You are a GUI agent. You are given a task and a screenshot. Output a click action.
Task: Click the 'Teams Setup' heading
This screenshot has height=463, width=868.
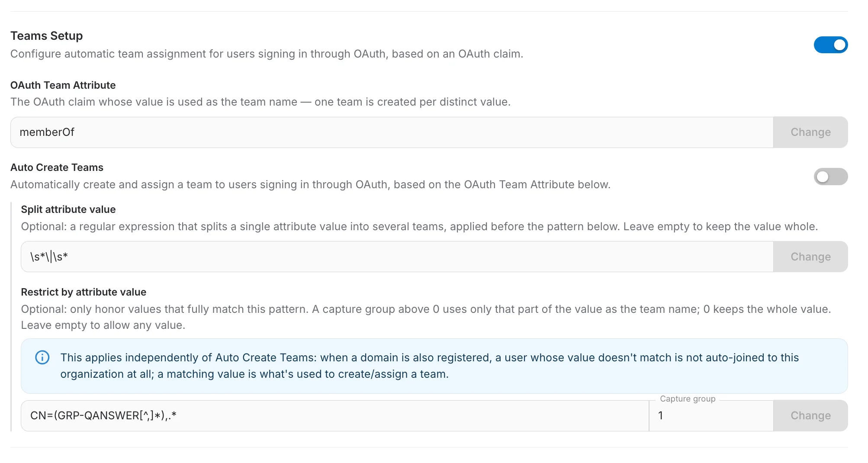(x=47, y=36)
